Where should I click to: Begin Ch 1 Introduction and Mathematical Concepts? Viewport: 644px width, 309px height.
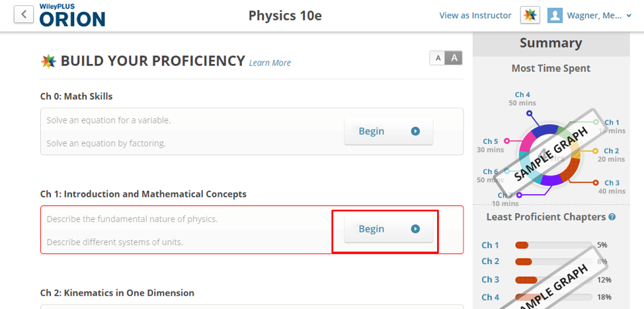point(389,229)
